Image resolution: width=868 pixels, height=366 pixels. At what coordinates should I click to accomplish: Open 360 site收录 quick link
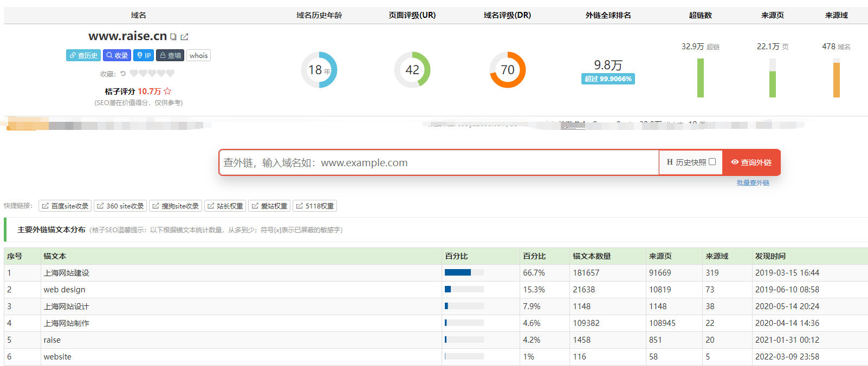(x=120, y=206)
